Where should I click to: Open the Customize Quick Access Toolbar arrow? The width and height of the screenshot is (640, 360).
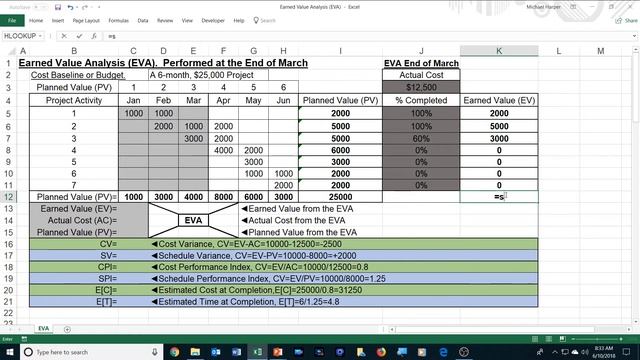[99, 7]
